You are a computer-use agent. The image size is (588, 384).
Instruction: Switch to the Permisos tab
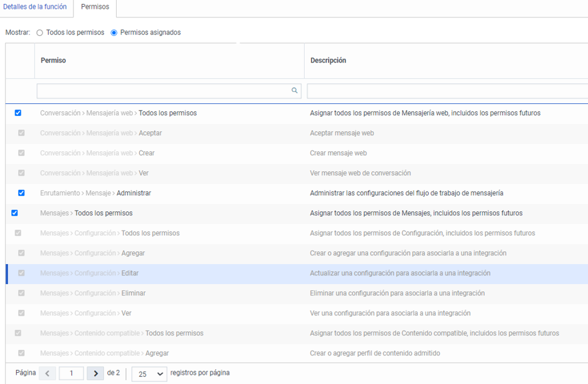point(95,7)
